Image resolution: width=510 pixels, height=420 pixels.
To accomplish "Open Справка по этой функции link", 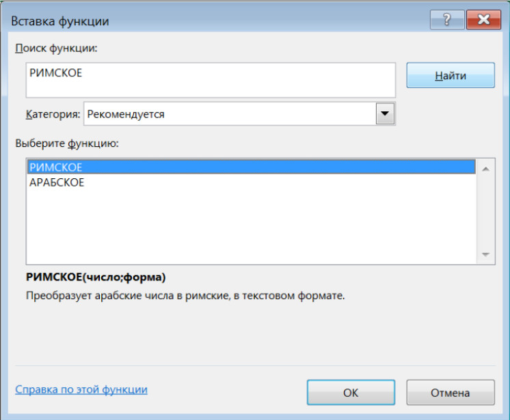I will pyautogui.click(x=81, y=389).
